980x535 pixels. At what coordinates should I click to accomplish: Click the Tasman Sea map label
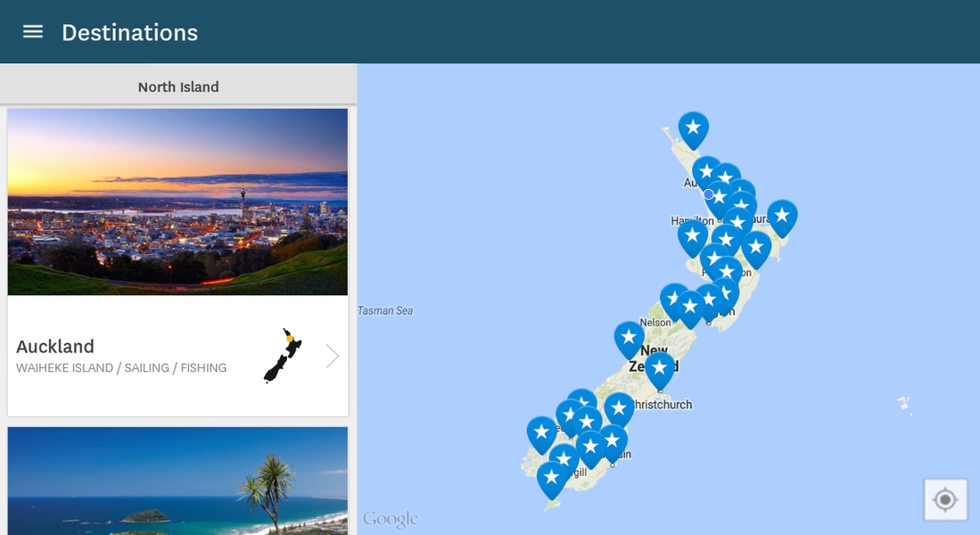tap(385, 310)
